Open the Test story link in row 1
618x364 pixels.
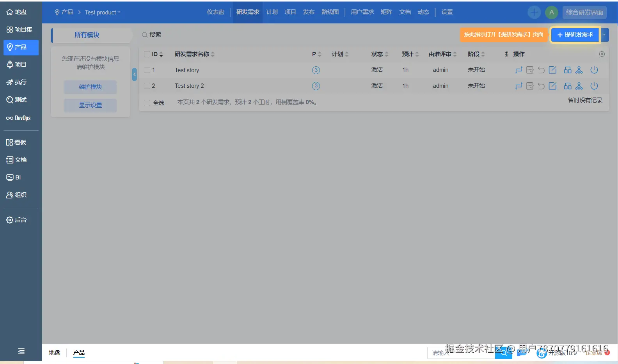(x=187, y=70)
